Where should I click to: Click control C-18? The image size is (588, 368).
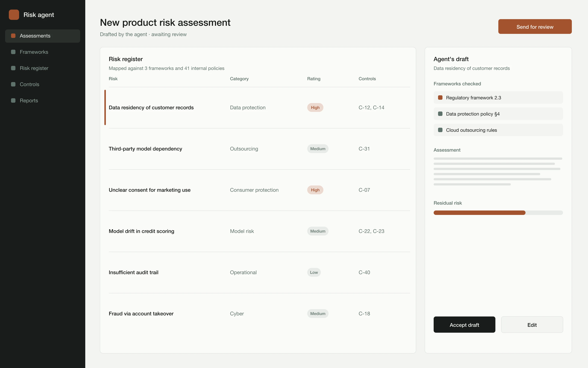[364, 314]
